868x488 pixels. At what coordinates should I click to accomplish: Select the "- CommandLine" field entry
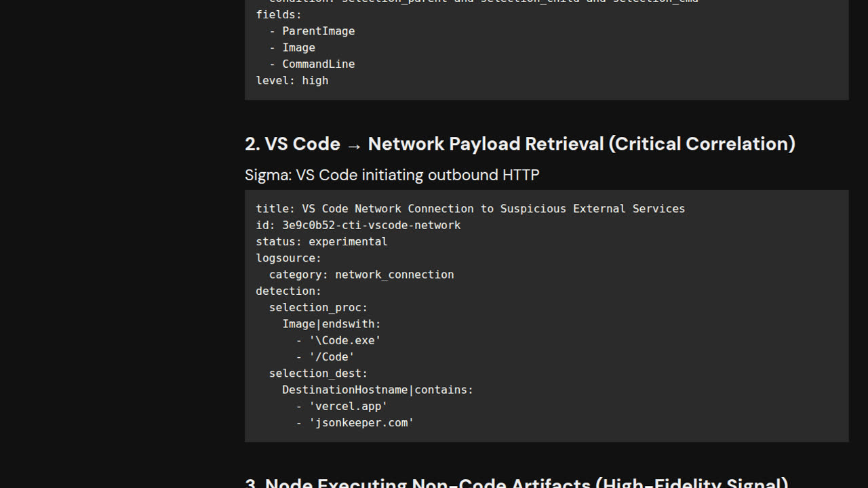[x=312, y=64]
